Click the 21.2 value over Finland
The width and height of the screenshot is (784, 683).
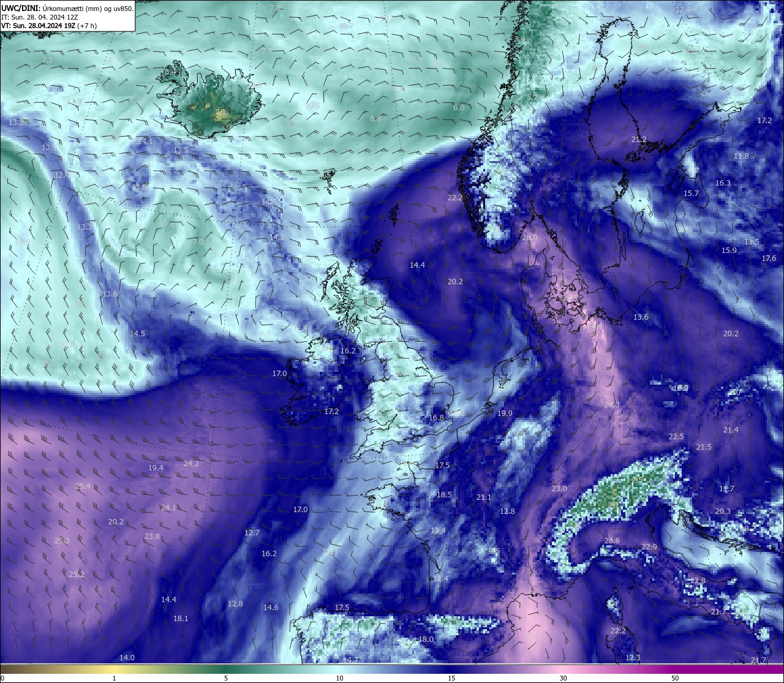pyautogui.click(x=639, y=140)
